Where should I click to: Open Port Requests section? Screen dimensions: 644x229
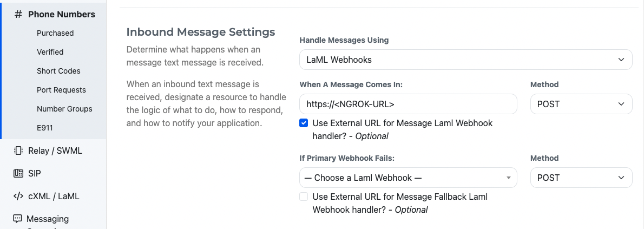click(61, 90)
